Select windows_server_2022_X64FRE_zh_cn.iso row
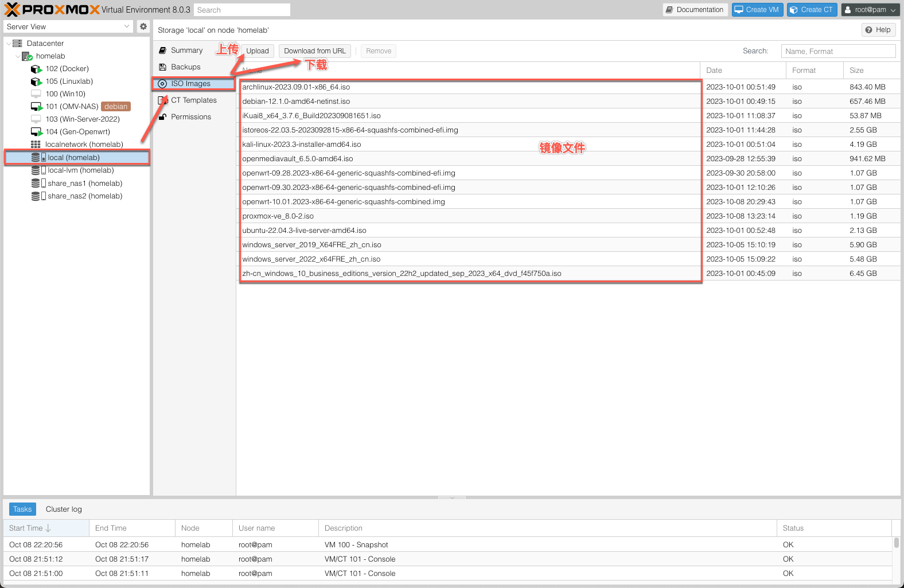 [x=568, y=259]
